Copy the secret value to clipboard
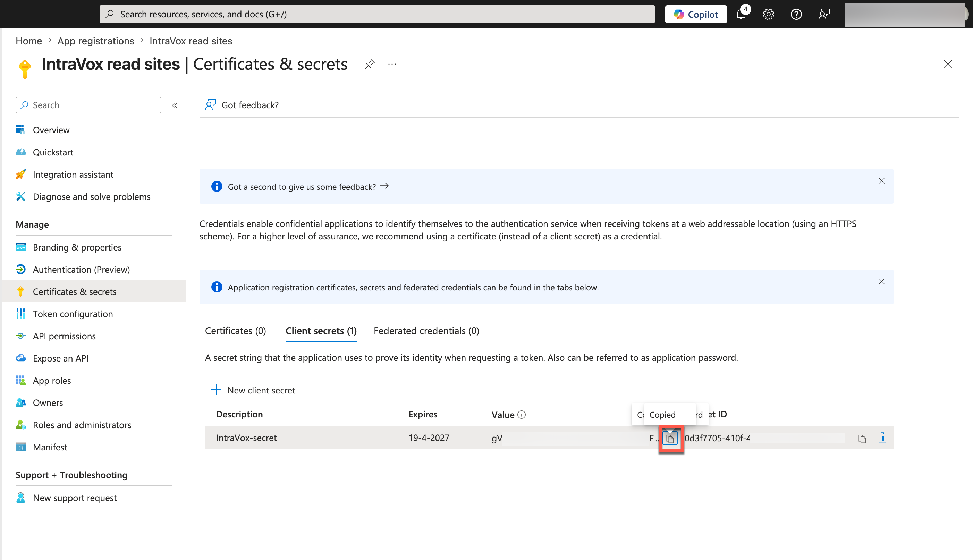Viewport: 973px width, 560px height. tap(670, 439)
